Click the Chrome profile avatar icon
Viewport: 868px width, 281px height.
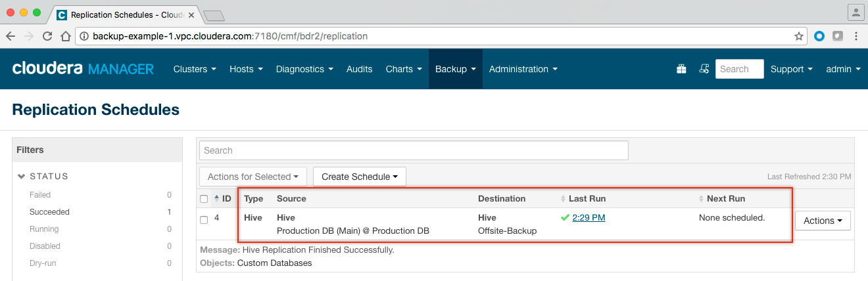(x=856, y=12)
